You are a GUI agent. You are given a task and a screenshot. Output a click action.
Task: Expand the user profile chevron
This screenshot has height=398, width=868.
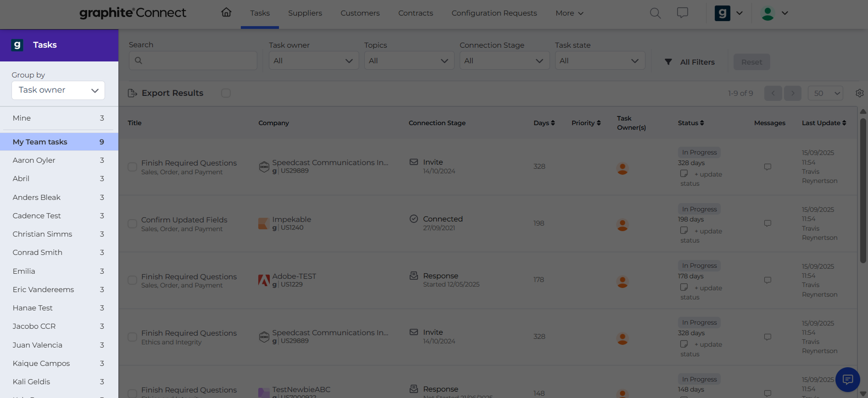[x=785, y=13]
